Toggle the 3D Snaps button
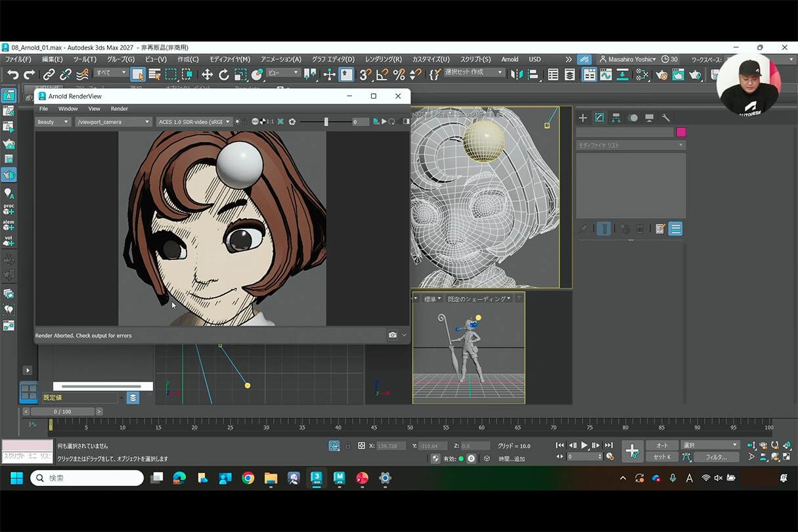 [366, 74]
